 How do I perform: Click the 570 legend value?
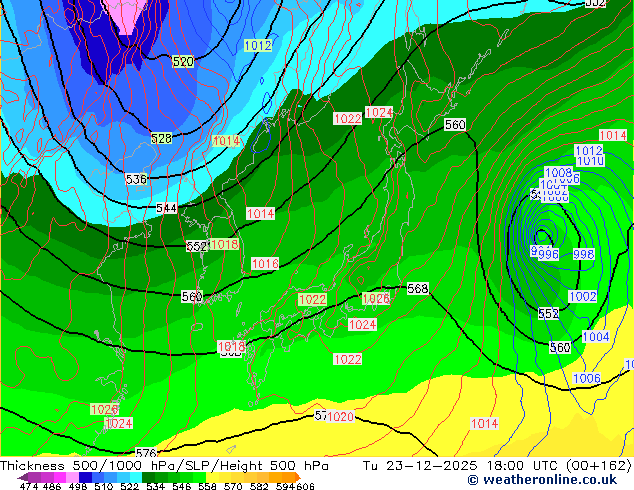click(x=233, y=486)
